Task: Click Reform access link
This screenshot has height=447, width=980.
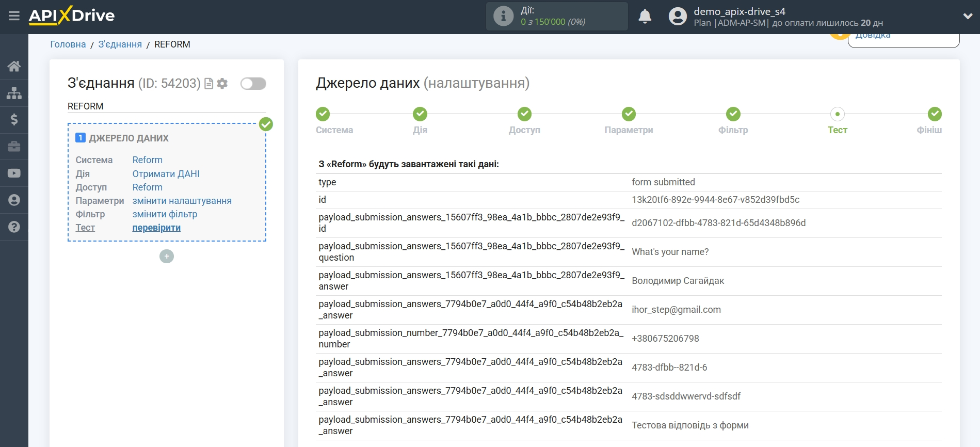Action: click(x=148, y=187)
